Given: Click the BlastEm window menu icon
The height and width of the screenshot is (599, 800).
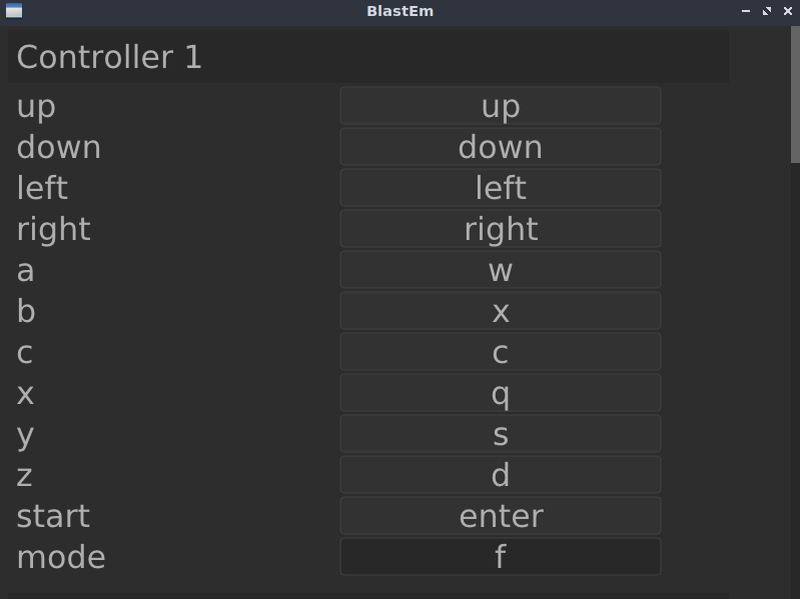Looking at the screenshot, I should point(13,11).
